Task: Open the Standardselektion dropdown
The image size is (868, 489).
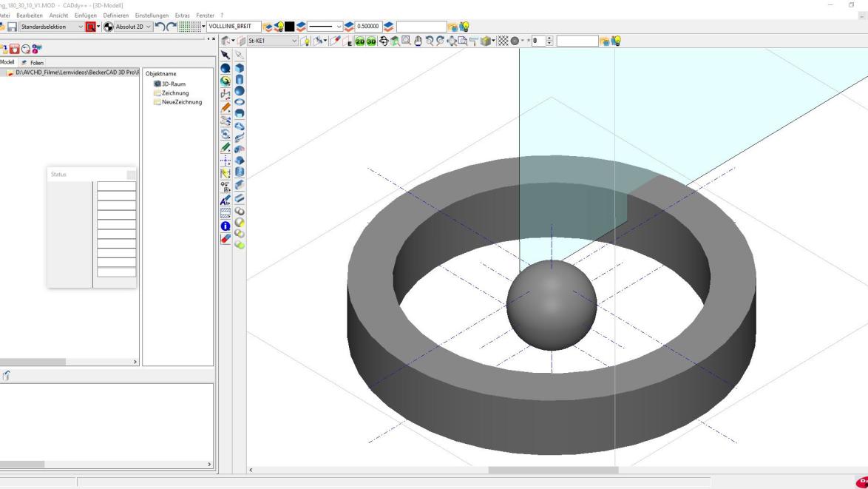Action: coord(81,27)
